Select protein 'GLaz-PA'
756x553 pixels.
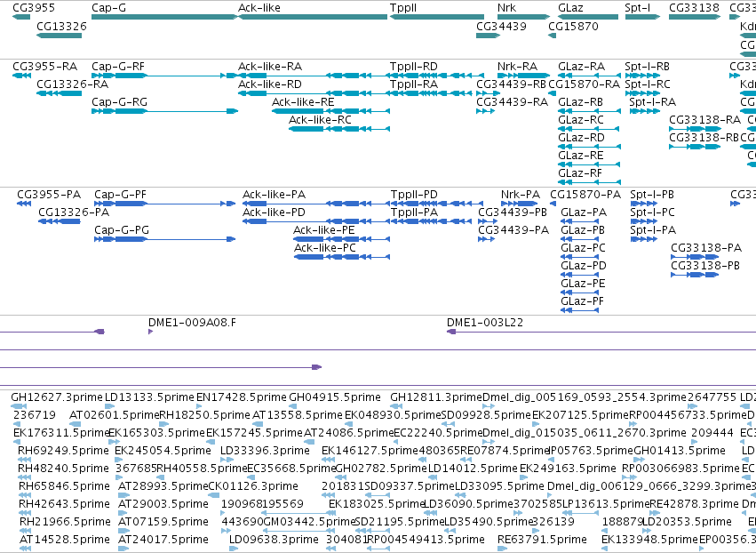[584, 212]
